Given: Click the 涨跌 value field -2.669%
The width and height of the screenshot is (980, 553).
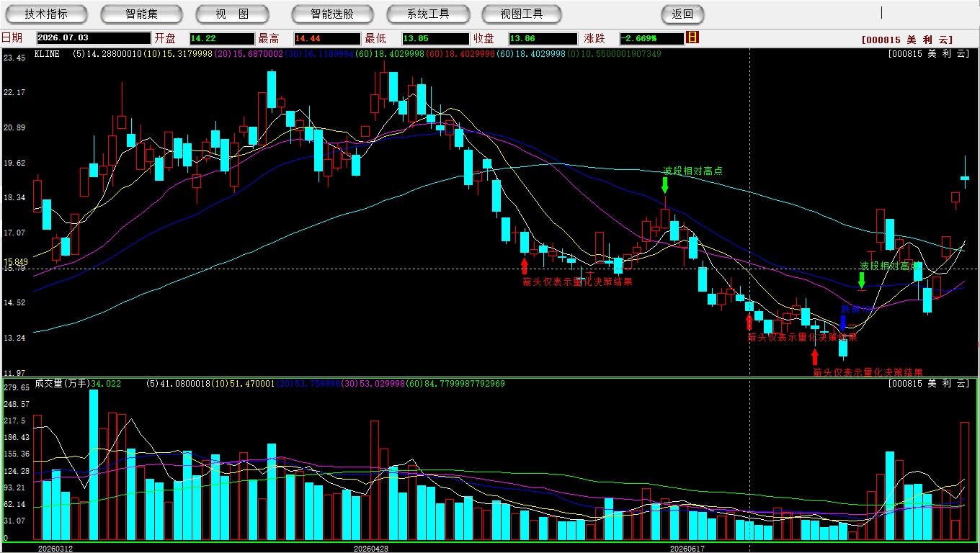Looking at the screenshot, I should pos(651,38).
